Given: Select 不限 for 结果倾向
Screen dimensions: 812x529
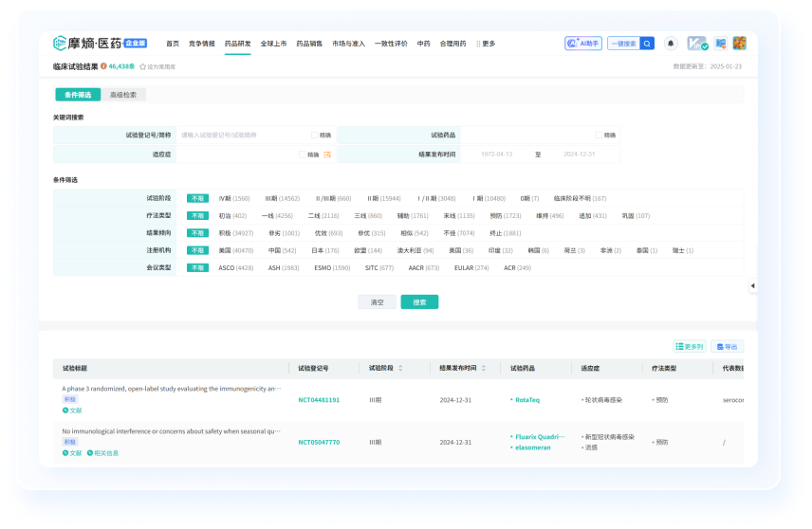Looking at the screenshot, I should coord(198,233).
